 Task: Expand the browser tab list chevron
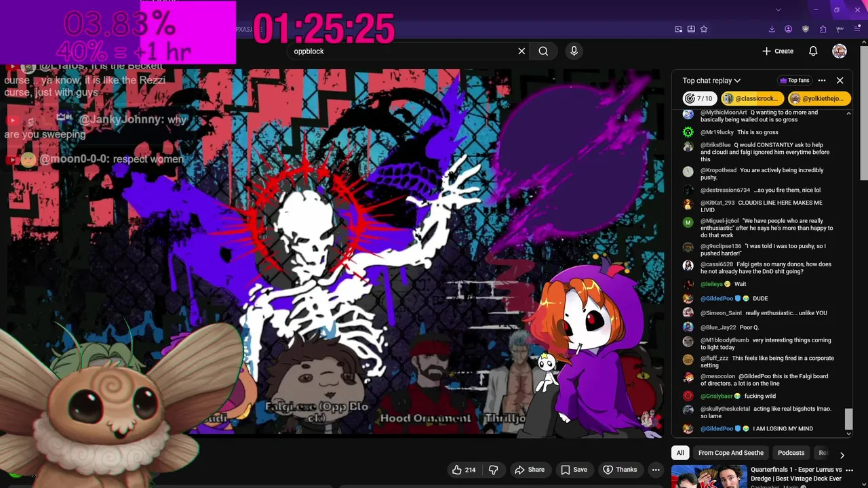coord(778,9)
